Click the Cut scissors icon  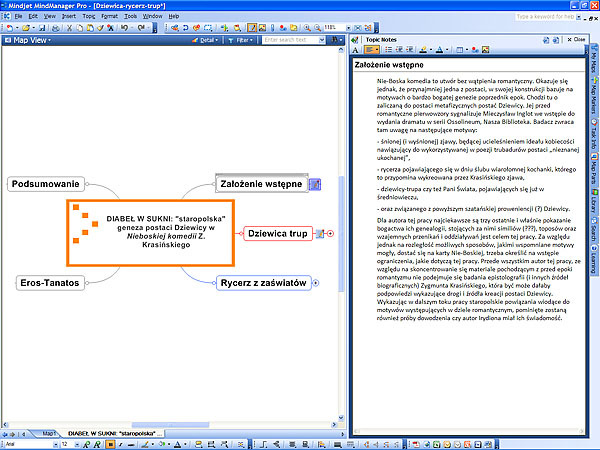(x=70, y=28)
